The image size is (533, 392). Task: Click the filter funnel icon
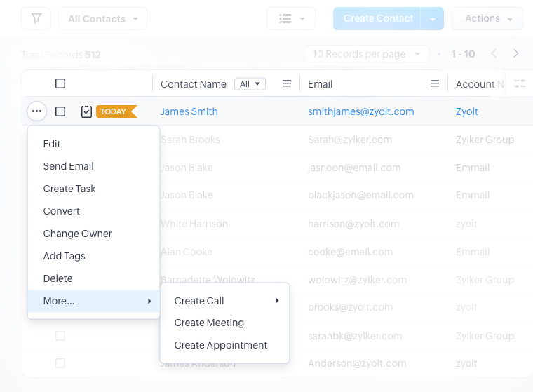(36, 19)
